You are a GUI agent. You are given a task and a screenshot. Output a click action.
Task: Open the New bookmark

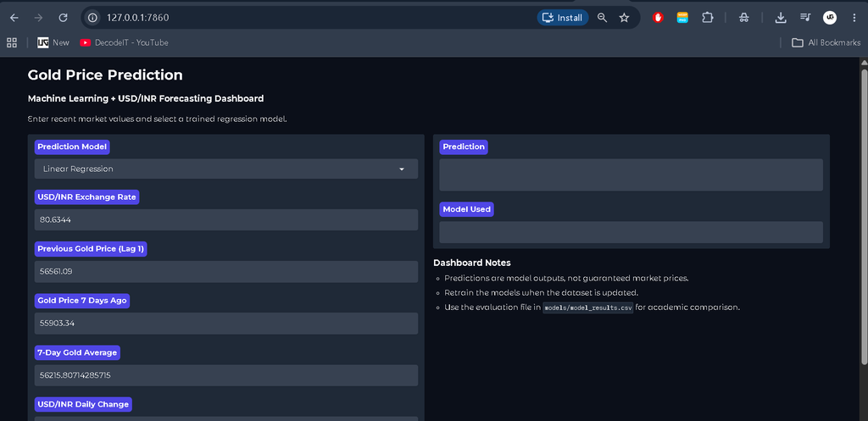pos(53,42)
